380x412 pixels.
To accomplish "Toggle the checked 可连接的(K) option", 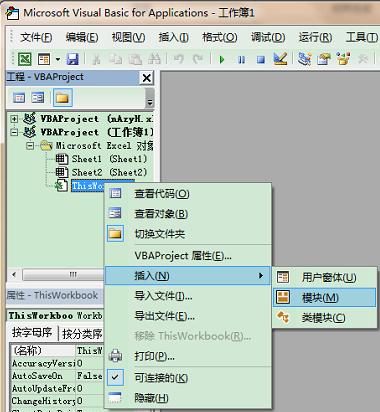I will tap(188, 378).
